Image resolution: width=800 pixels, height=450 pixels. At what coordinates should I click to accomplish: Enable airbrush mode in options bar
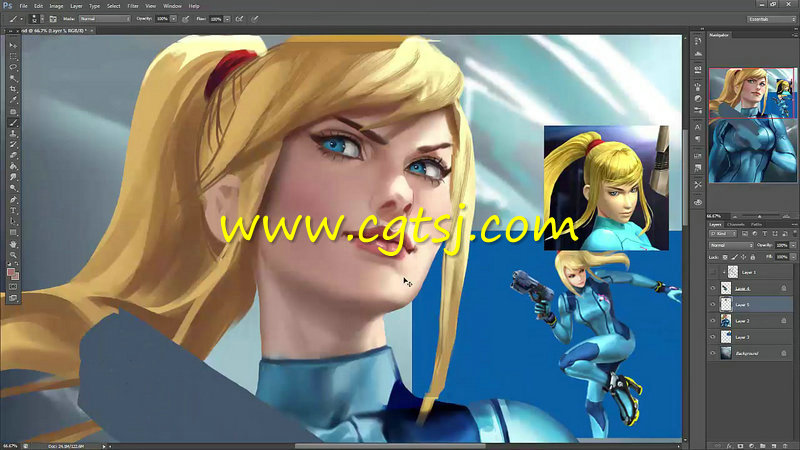[x=239, y=19]
